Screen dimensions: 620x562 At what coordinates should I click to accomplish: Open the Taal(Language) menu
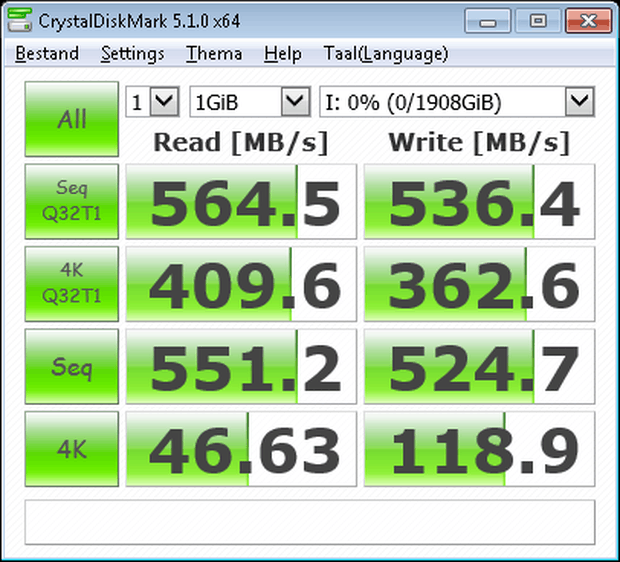tap(386, 54)
